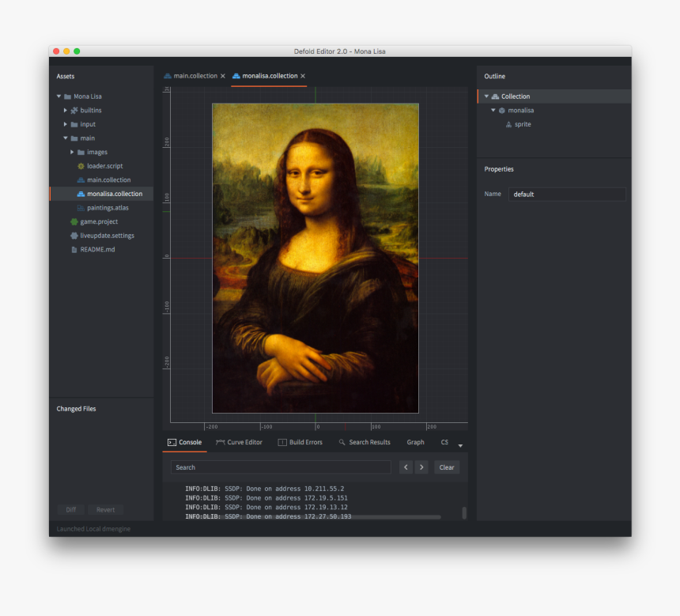Click the liveupdate.settings icon
680x616 pixels.
[74, 236]
